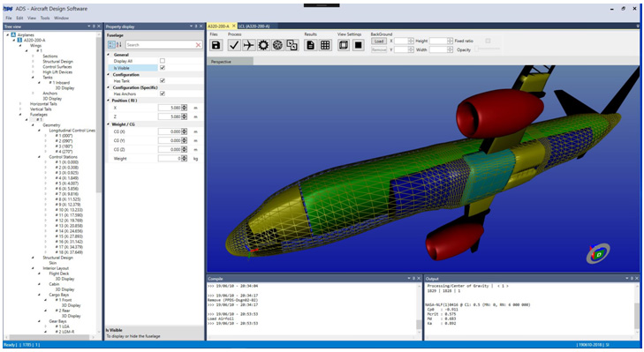
Task: Click the Save file icon in Files group
Action: pyautogui.click(x=216, y=45)
